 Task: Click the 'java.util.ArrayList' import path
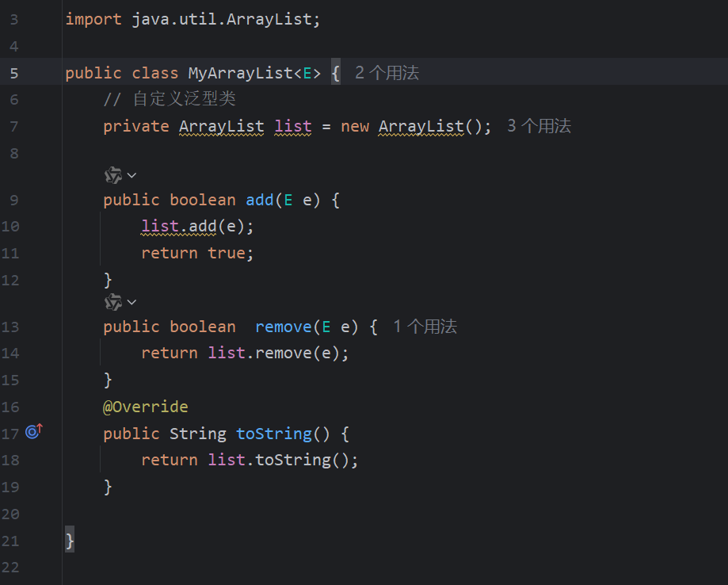[x=222, y=20]
